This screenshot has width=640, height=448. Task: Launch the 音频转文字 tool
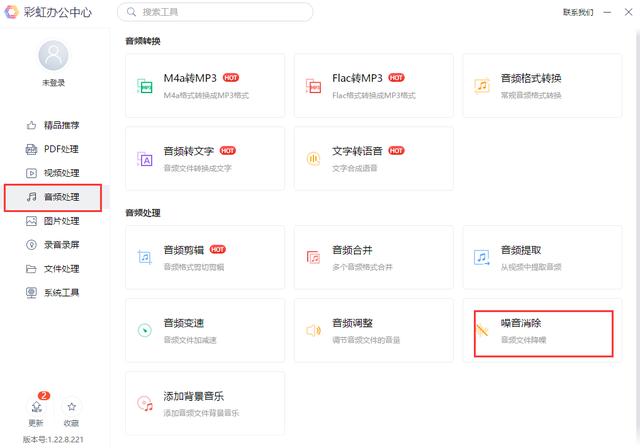point(205,159)
